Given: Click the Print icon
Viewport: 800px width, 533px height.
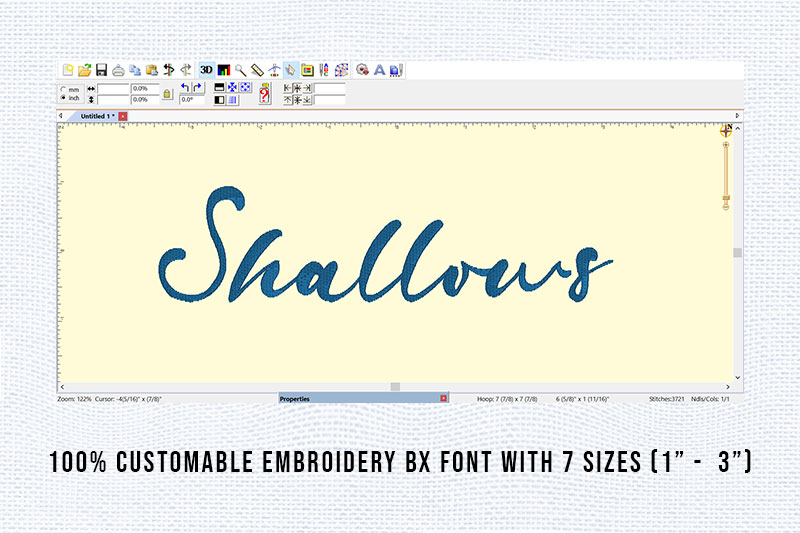Looking at the screenshot, I should tap(118, 70).
